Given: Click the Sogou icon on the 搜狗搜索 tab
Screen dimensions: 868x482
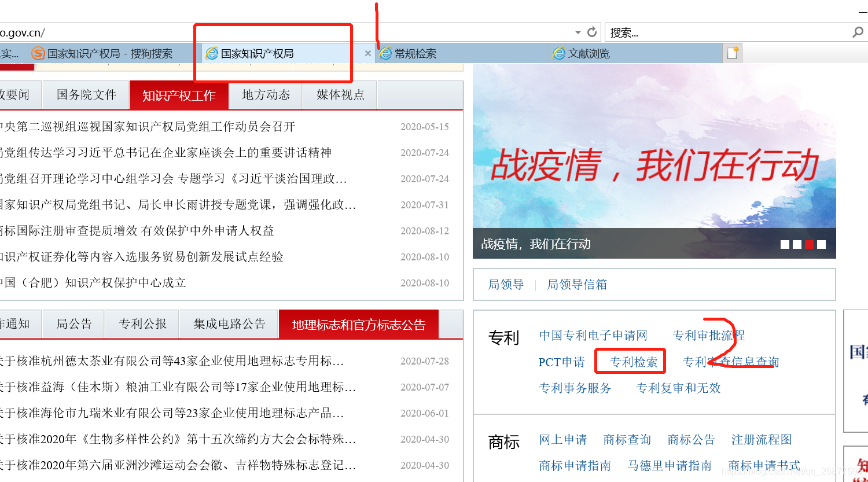Looking at the screenshot, I should 38,54.
